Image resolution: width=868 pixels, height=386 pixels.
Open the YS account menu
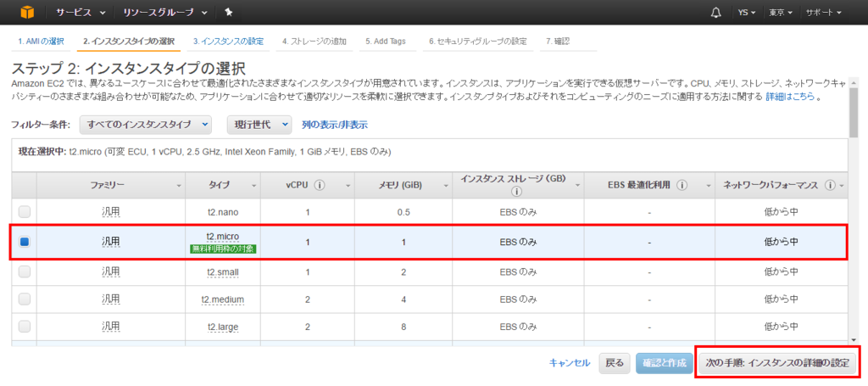coord(747,13)
